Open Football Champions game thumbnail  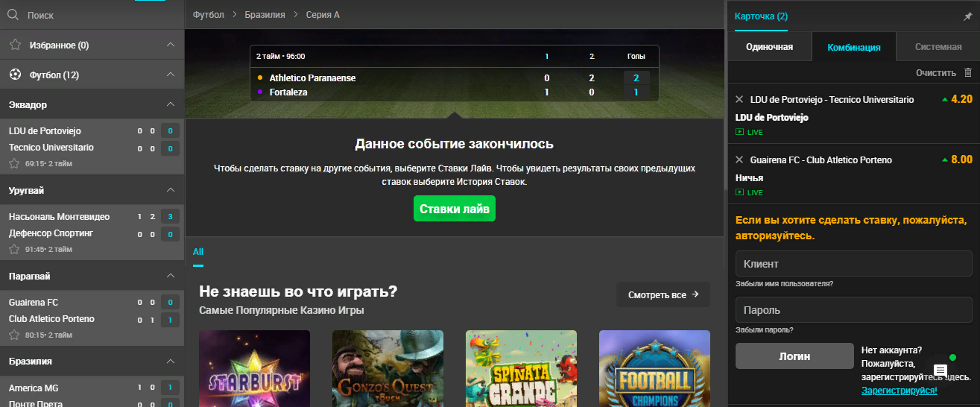tap(654, 368)
